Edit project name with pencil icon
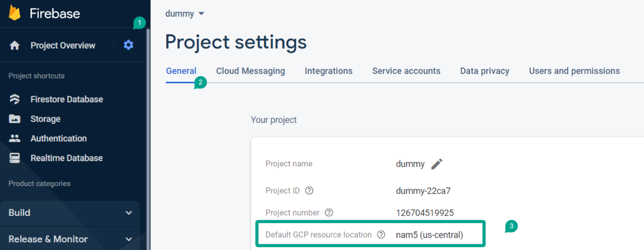This screenshot has width=644, height=250. (437, 164)
